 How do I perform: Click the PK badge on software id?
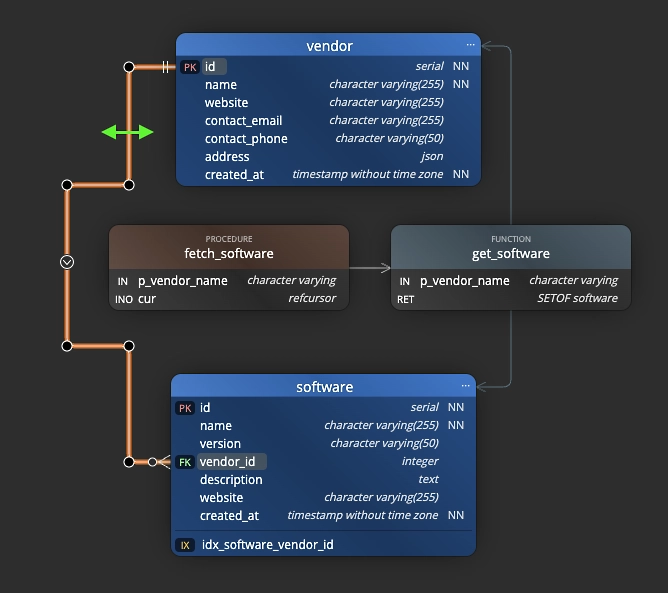[x=185, y=408]
